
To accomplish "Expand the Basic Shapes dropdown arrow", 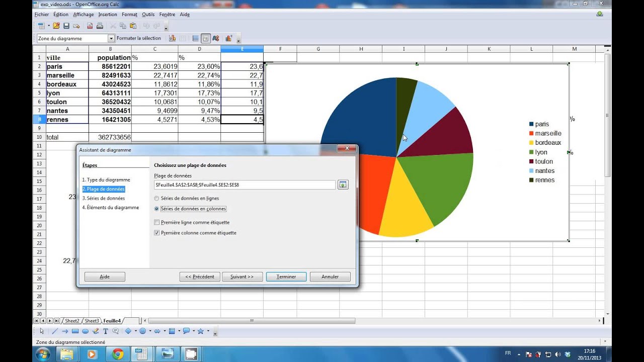I will (135, 331).
